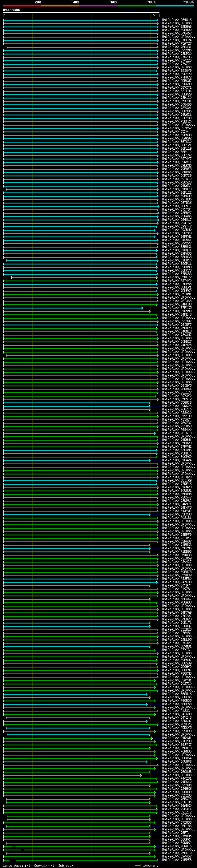Select label UniRef100_O64817
Viewport: 197px width, 868px height.
tap(177, 220)
